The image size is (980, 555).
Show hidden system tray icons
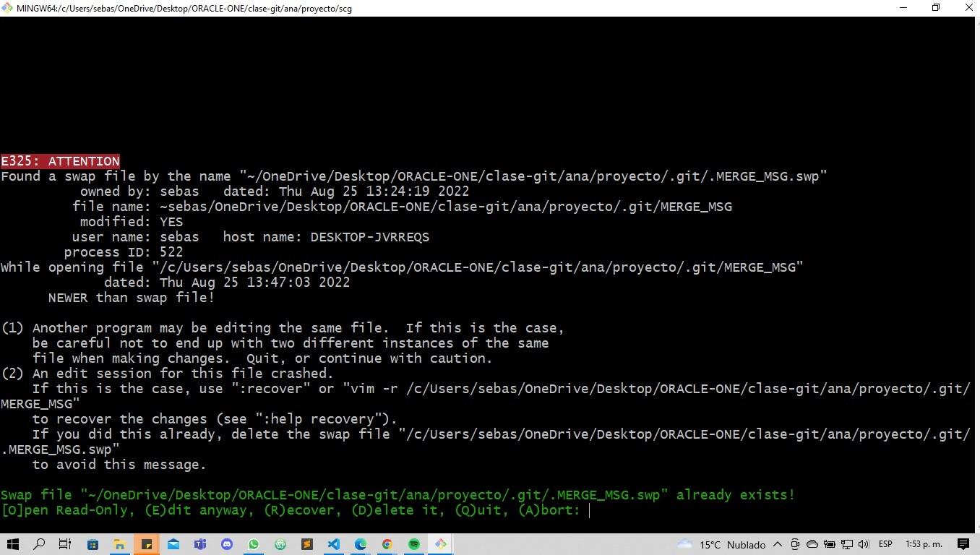(x=778, y=544)
